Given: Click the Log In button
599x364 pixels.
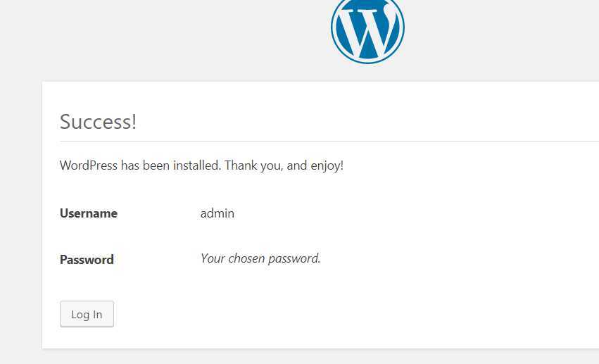Looking at the screenshot, I should pyautogui.click(x=87, y=314).
